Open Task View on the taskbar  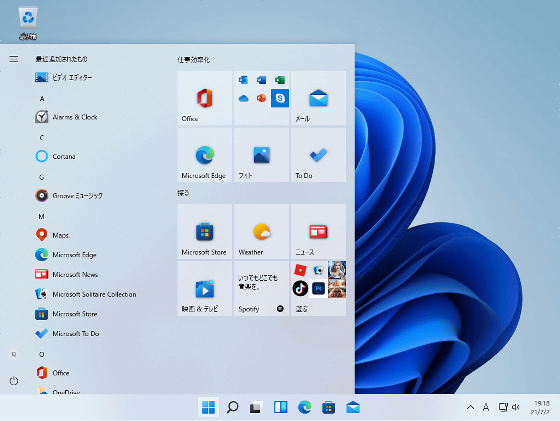pos(256,407)
